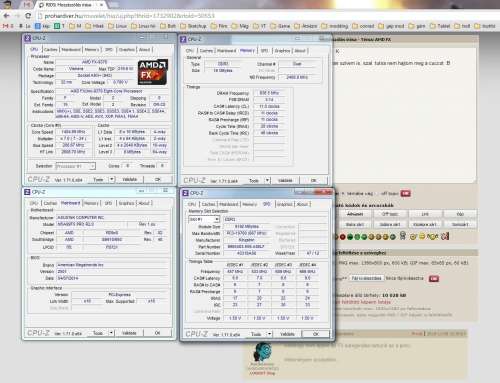
Task: Open the Linux bookmark folder
Action: (x=117, y=26)
